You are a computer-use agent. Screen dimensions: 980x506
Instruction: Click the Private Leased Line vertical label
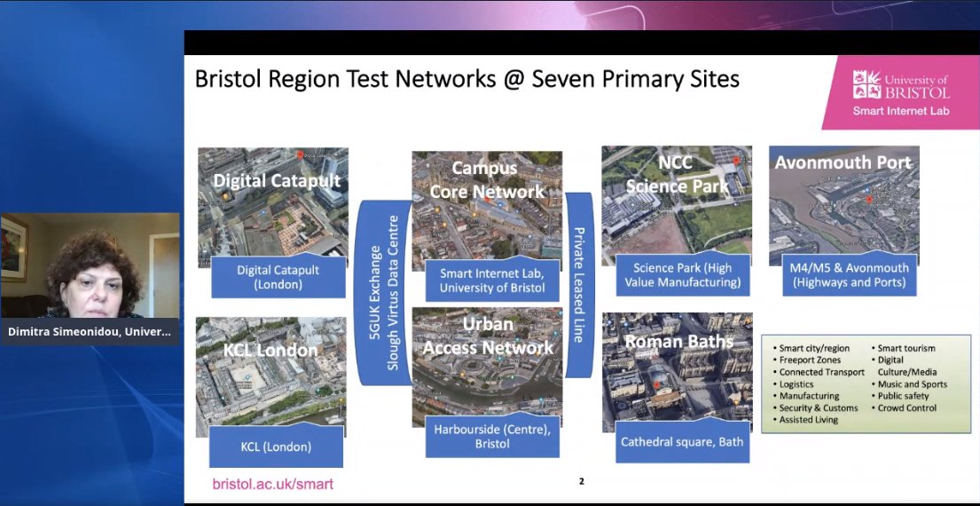579,285
